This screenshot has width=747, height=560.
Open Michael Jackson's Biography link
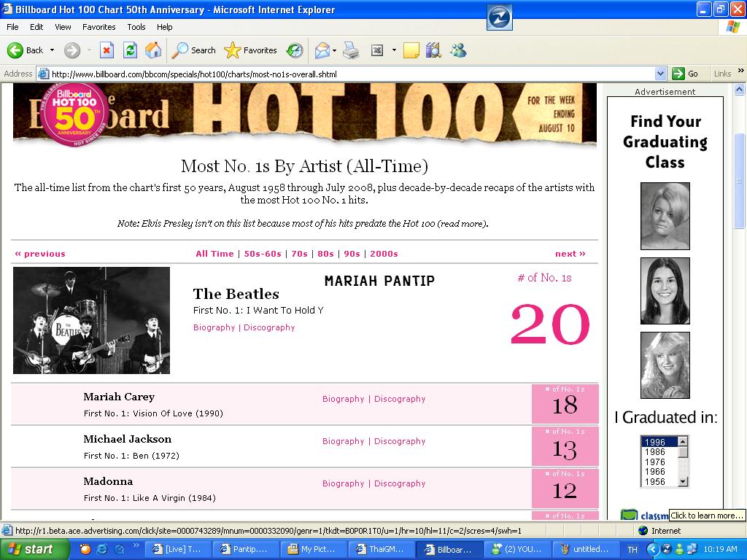[x=343, y=441]
